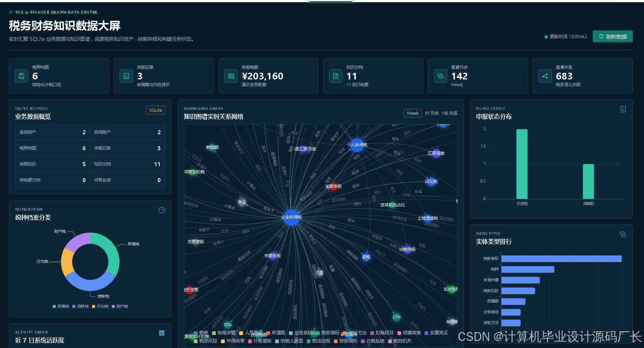Click the link icon in 实体类型排行 panel

(x=623, y=234)
